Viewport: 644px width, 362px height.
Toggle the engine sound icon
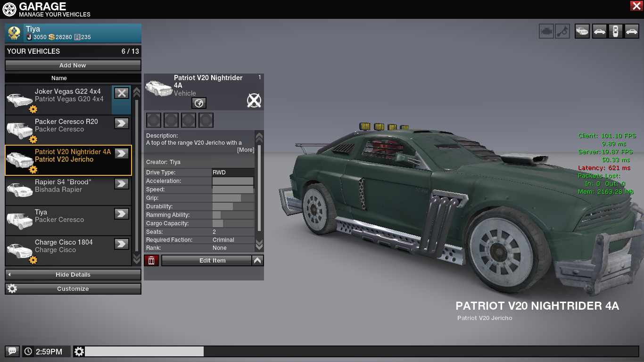[x=546, y=31]
